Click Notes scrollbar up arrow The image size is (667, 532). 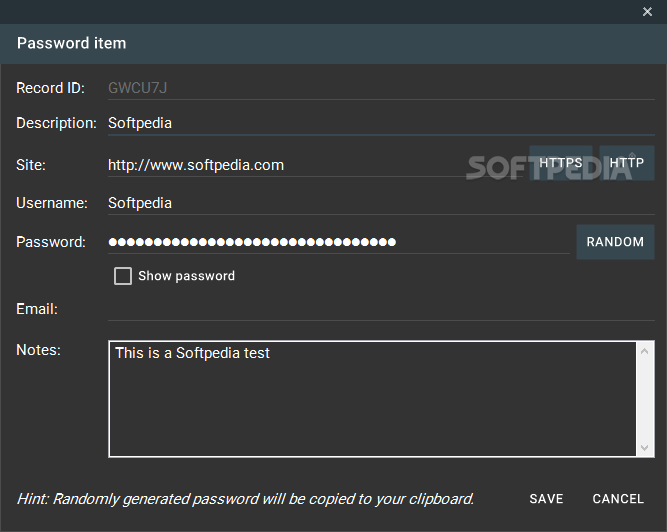[644, 351]
